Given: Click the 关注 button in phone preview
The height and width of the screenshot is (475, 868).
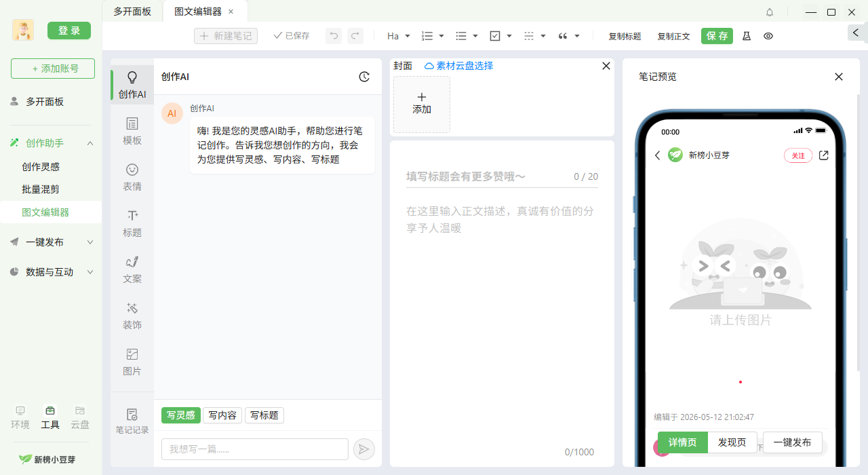Looking at the screenshot, I should [798, 155].
